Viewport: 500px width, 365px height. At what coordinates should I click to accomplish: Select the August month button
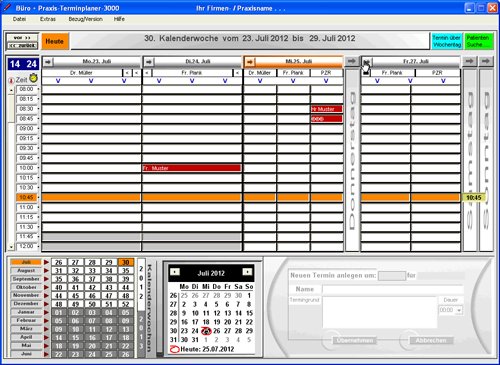click(x=26, y=270)
